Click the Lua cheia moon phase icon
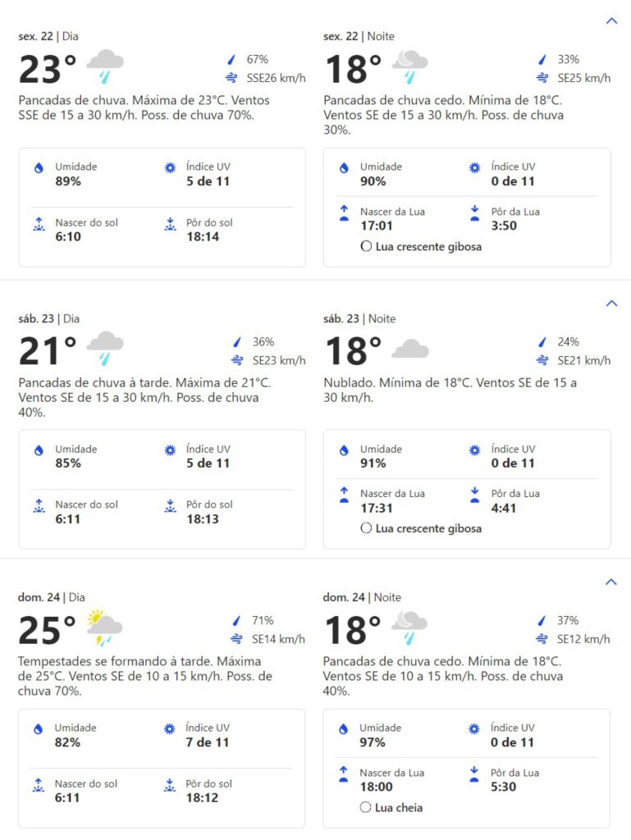Screen dimensions: 631x840 (x=366, y=808)
